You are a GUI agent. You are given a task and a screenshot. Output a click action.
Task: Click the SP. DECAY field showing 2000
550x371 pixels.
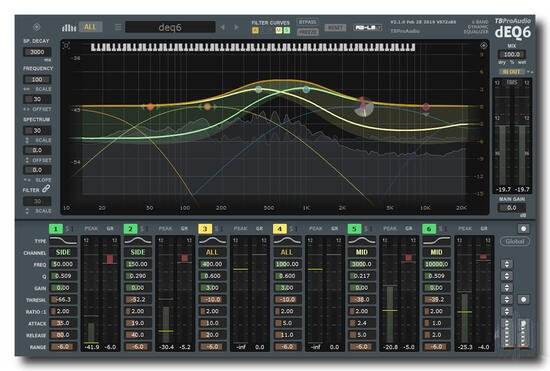[37, 52]
